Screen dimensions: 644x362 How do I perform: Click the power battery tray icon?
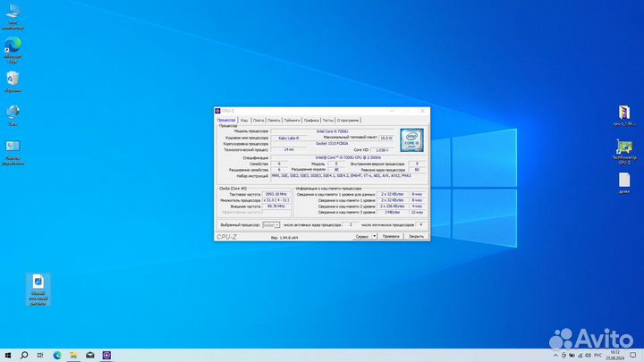(572, 356)
